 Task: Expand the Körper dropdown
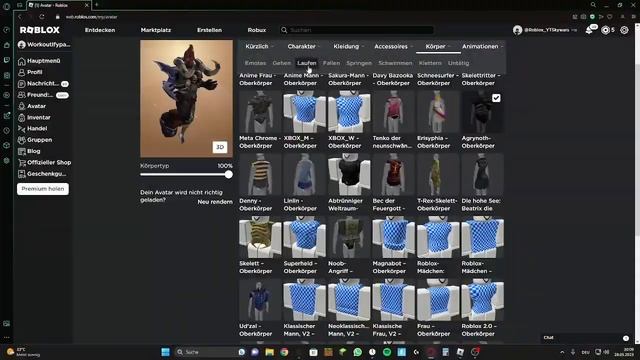438,47
